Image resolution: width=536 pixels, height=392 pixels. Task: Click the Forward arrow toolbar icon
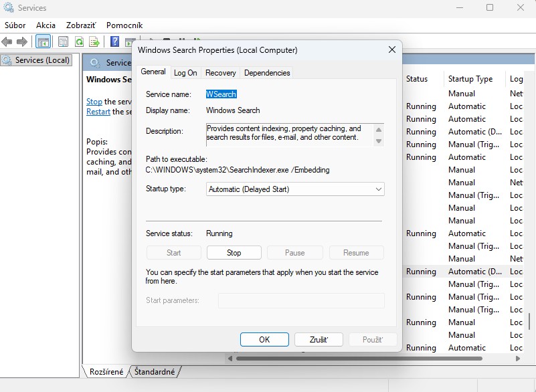(x=22, y=42)
